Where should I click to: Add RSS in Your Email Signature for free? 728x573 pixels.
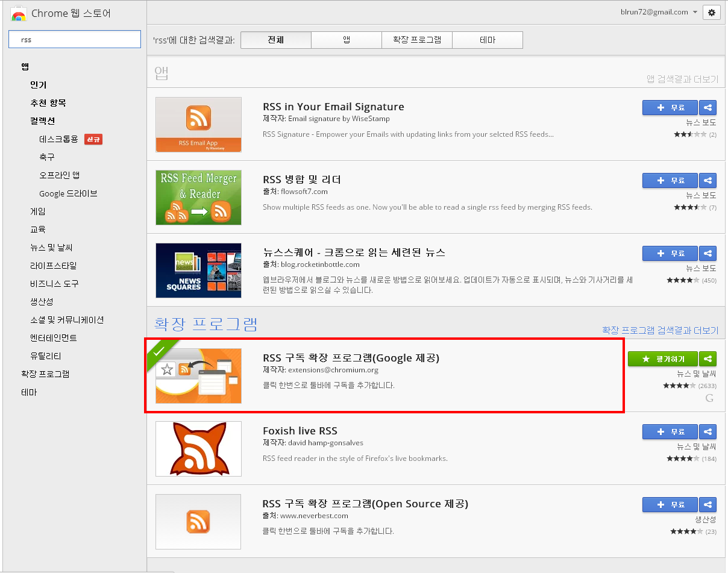(x=670, y=107)
